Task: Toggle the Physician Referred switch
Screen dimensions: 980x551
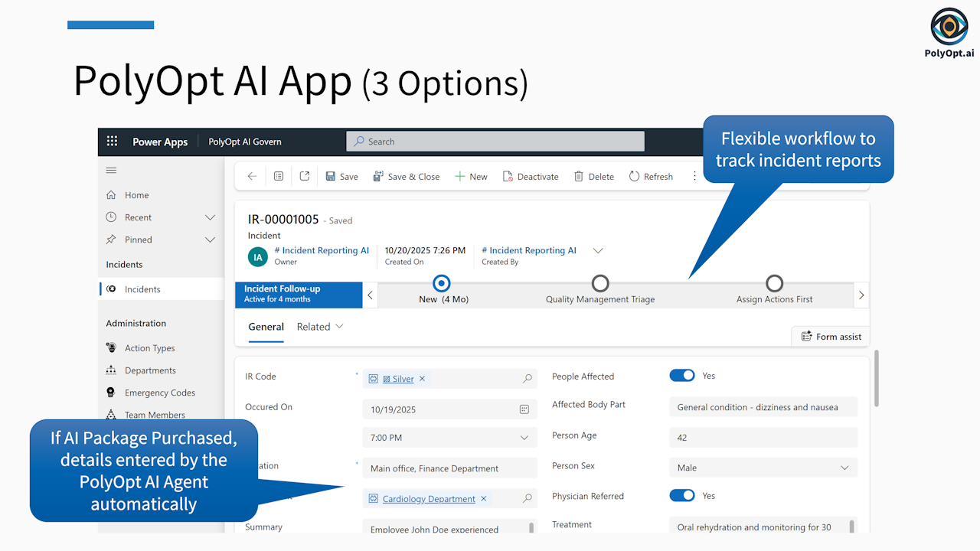Action: (681, 496)
